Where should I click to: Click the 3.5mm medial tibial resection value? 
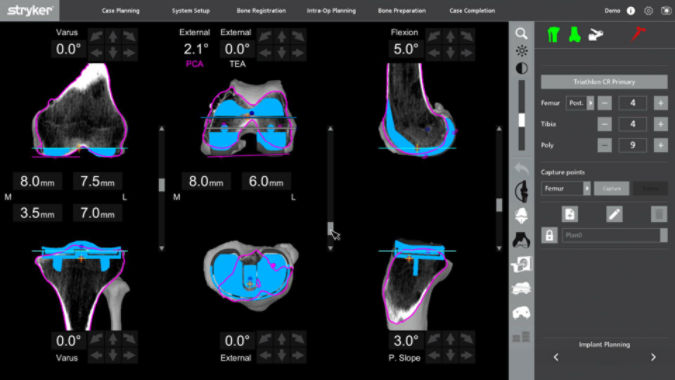click(x=37, y=213)
